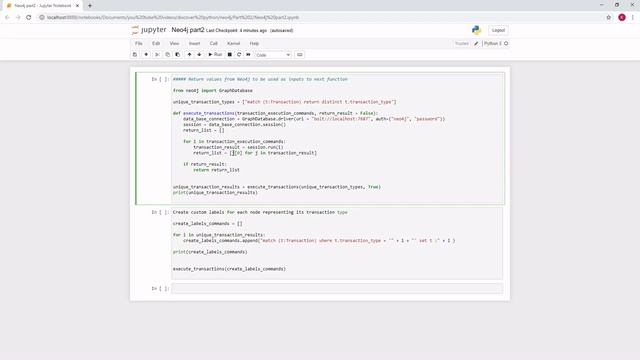Click into the empty third code cell

tap(337, 289)
